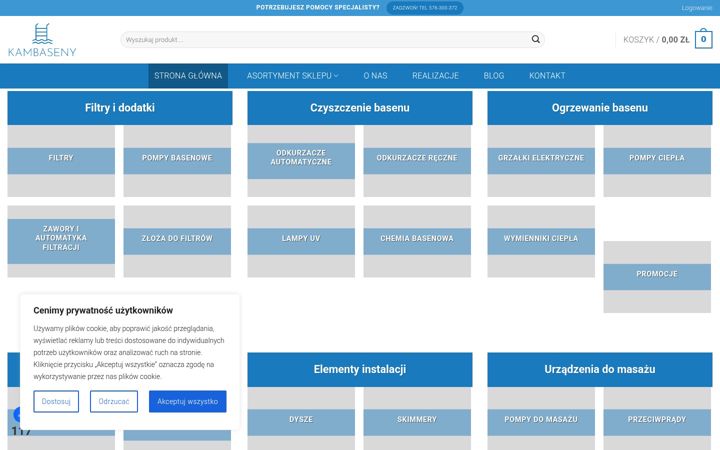Open the O nas menu item
This screenshot has width=720, height=450.
tap(375, 76)
